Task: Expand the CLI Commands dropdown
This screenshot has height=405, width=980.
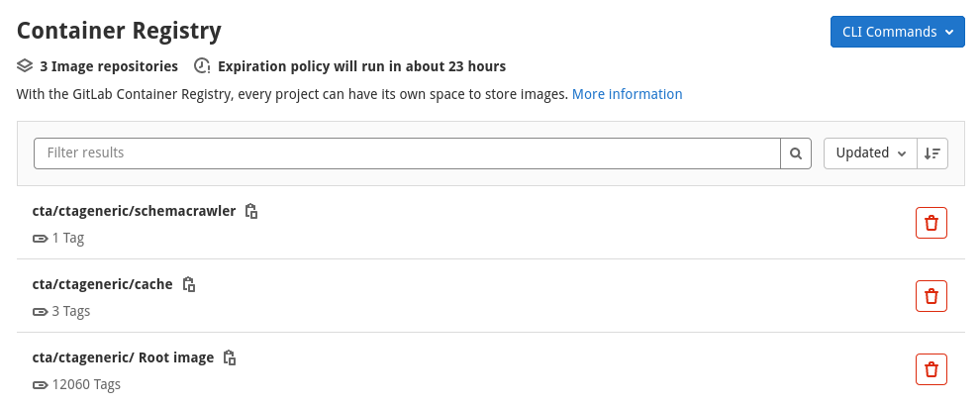Action: 898,32
